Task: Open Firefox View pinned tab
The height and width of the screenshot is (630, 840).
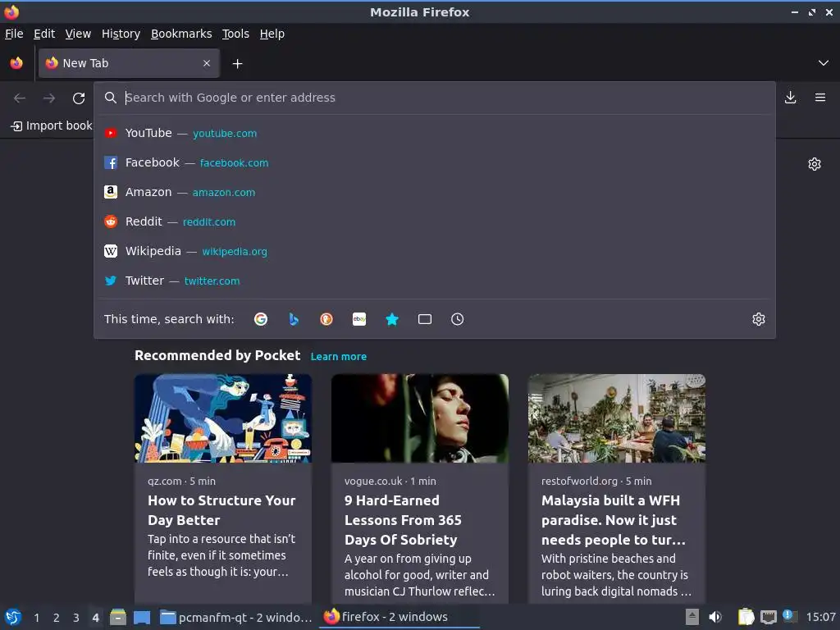Action: click(16, 63)
